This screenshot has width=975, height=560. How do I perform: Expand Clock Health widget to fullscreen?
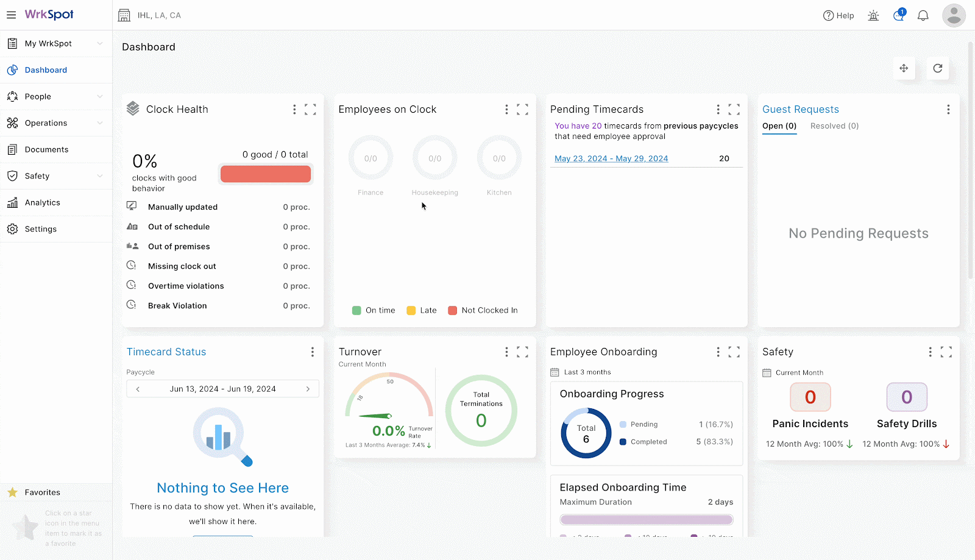click(310, 110)
